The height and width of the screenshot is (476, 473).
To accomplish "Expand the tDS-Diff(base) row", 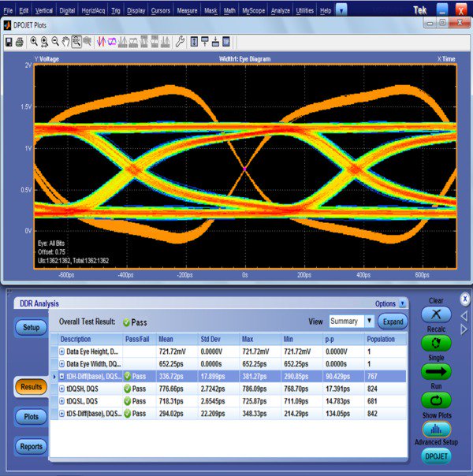I will pyautogui.click(x=62, y=414).
